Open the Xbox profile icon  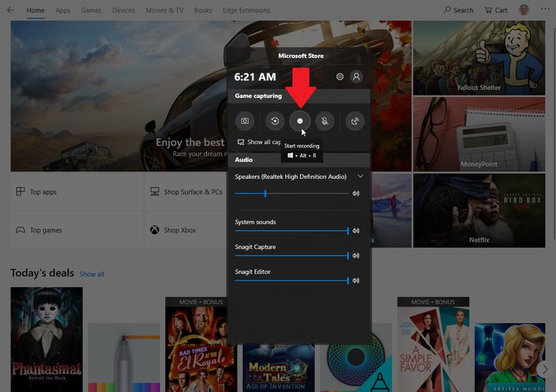356,76
